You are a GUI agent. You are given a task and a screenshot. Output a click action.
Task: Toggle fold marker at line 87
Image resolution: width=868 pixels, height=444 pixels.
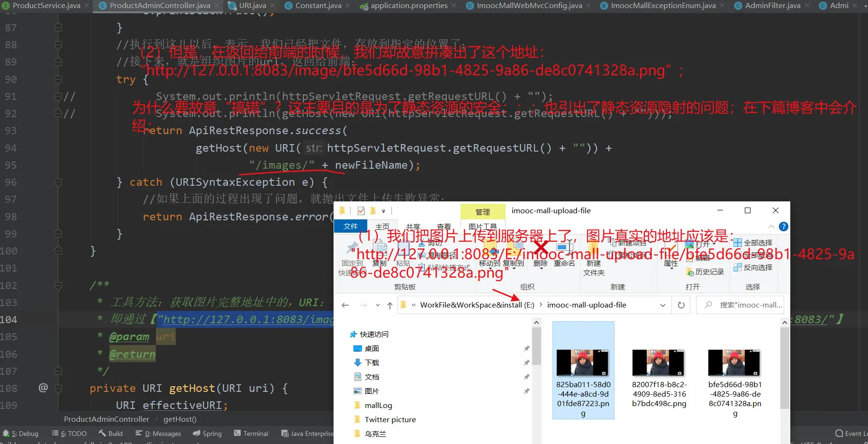pos(58,27)
